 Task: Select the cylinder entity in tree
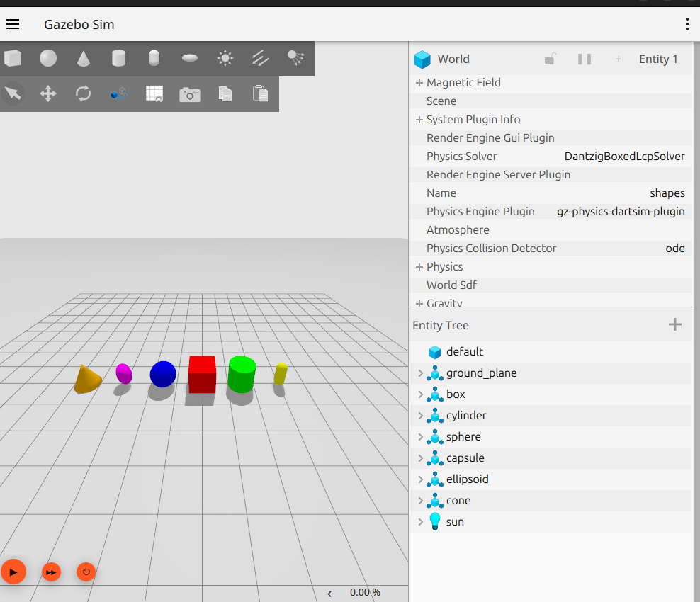click(551, 416)
